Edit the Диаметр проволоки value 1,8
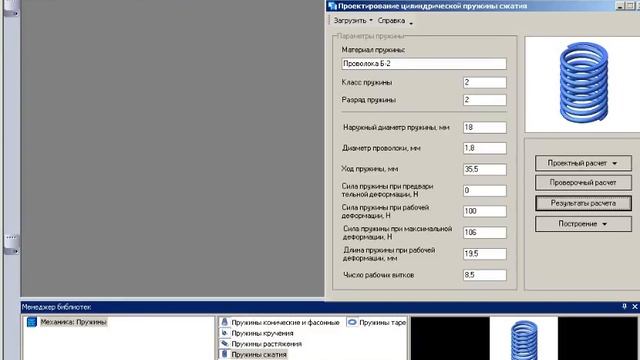Viewport: 640px width, 360px height. [x=484, y=148]
